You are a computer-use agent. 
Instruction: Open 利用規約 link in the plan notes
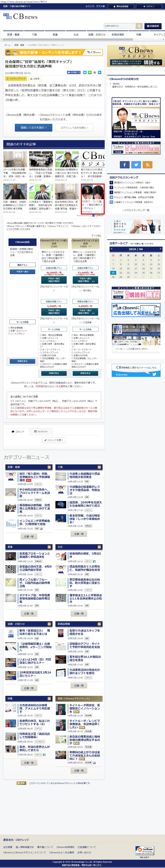(40, 386)
